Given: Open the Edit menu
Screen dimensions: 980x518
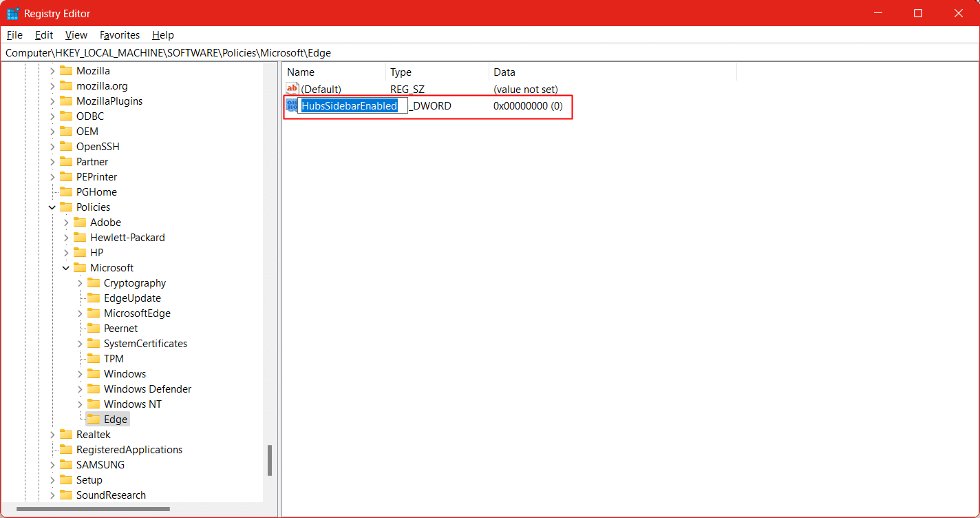Looking at the screenshot, I should [44, 35].
